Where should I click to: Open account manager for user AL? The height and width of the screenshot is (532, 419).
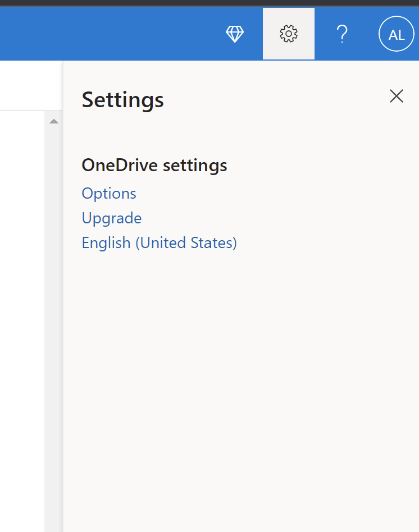click(396, 34)
